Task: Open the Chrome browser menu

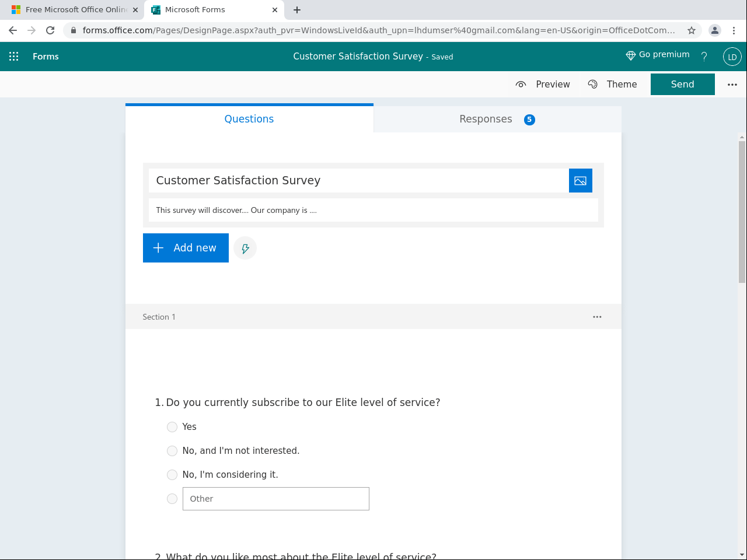Action: 734,30
